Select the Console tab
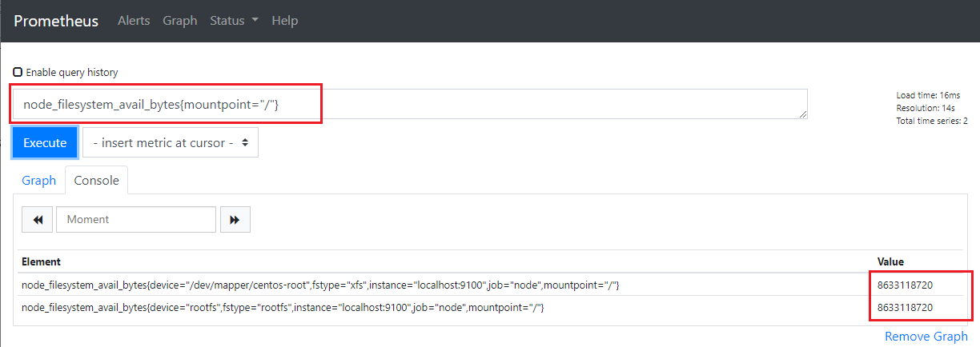Screen dimensions: 980x347 click(x=96, y=180)
